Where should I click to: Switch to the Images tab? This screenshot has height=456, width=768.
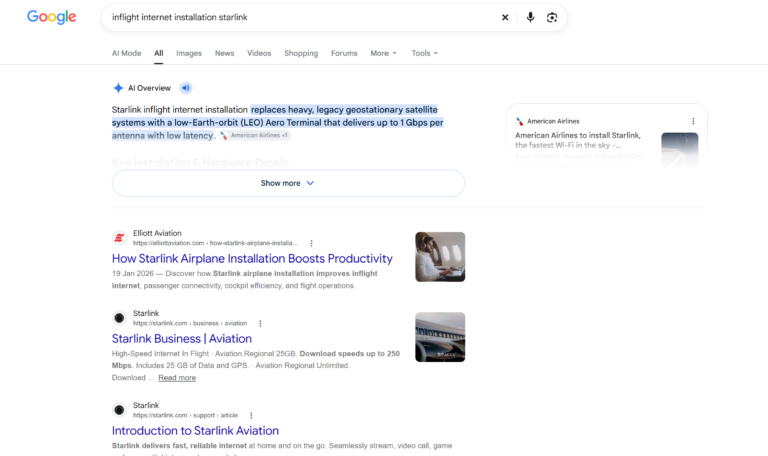[x=189, y=53]
